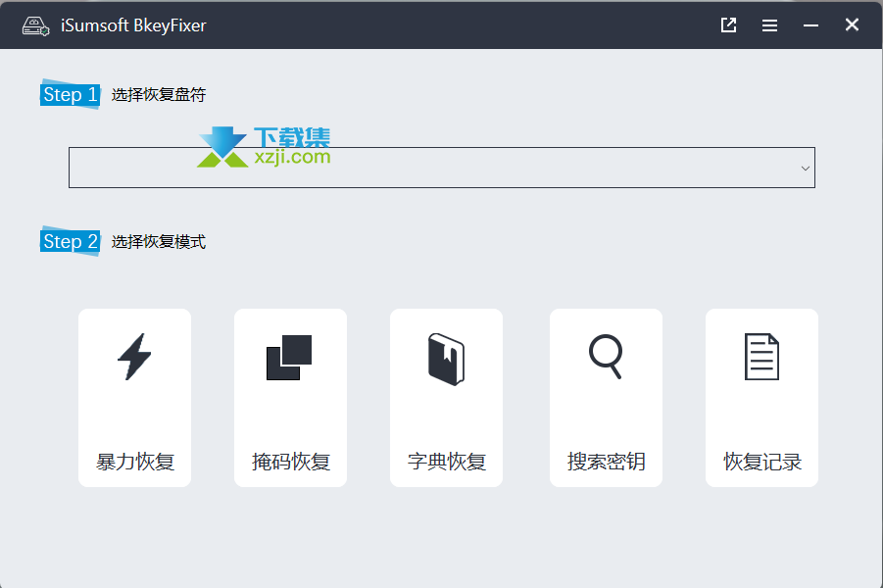
Task: Open the 搜索密钥 label
Action: point(607,462)
